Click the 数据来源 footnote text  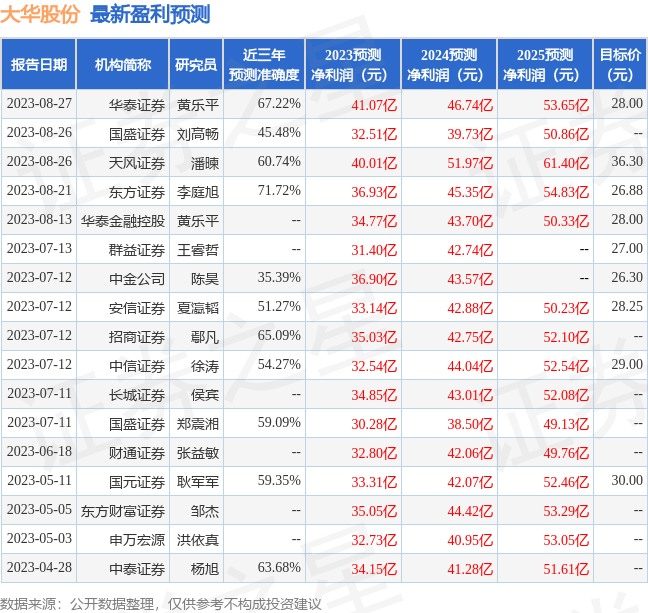(160, 604)
